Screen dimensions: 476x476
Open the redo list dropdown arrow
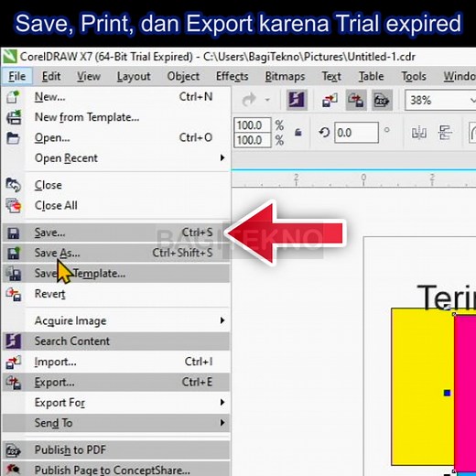pos(267,100)
